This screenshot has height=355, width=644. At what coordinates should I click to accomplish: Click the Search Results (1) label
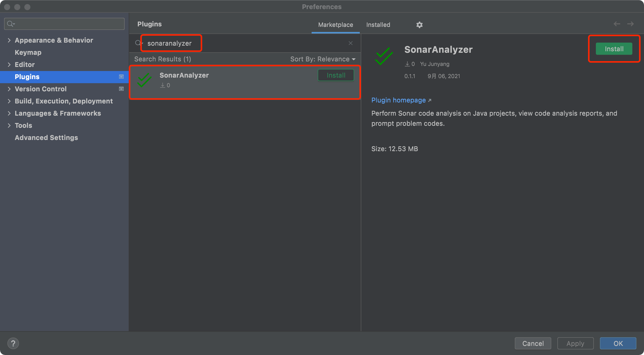[x=162, y=59]
